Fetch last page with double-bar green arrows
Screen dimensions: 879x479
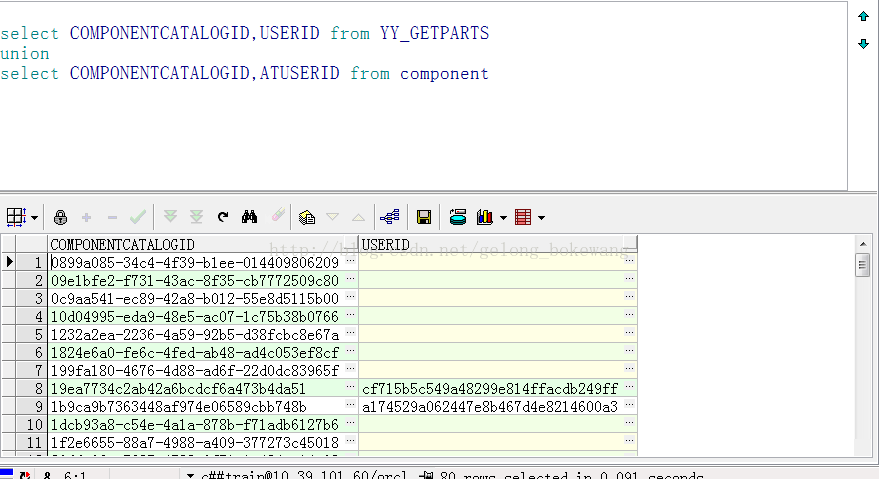[196, 217]
